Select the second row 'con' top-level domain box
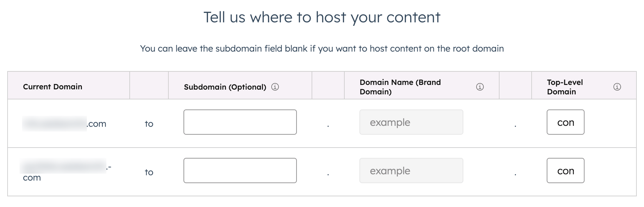The width and height of the screenshot is (644, 207). point(565,171)
